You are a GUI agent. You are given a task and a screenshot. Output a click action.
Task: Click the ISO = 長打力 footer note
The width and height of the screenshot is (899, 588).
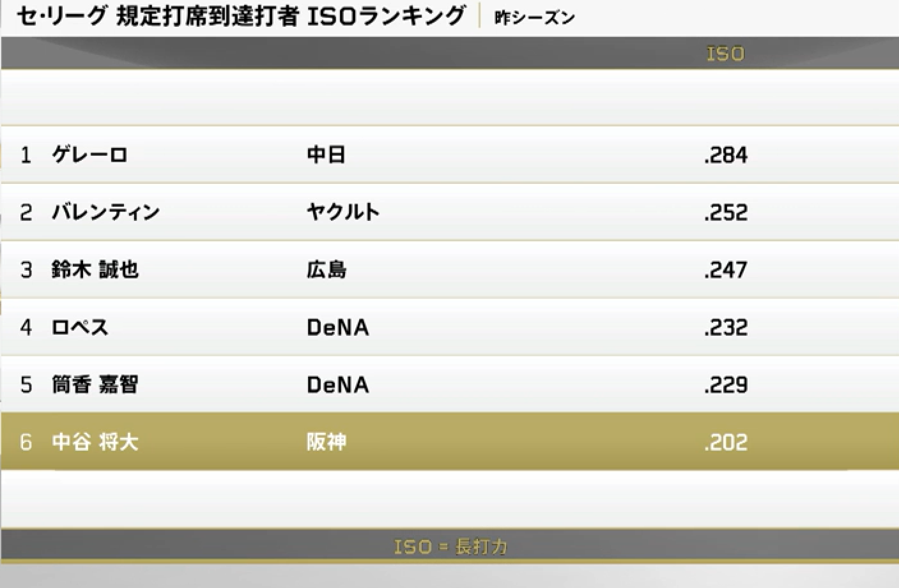click(450, 547)
